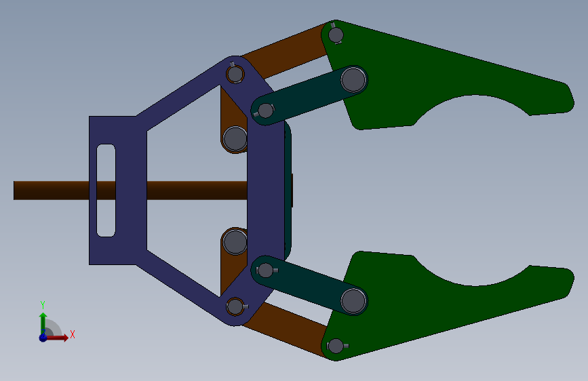Select the small pin at upper teal link's frame end
This screenshot has height=381, width=588.
[x=265, y=111]
